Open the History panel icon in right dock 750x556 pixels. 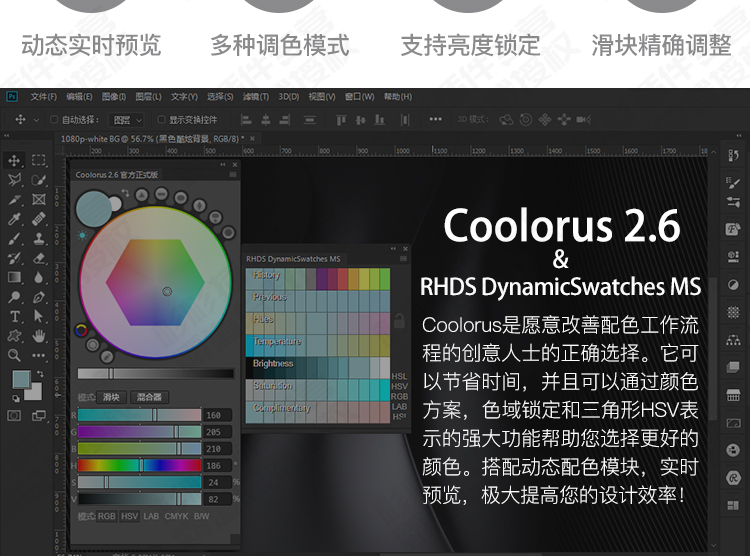click(733, 156)
